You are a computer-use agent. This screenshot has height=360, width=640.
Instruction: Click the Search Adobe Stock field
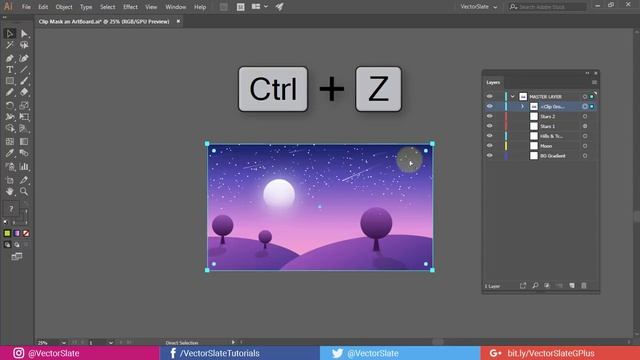coord(548,7)
